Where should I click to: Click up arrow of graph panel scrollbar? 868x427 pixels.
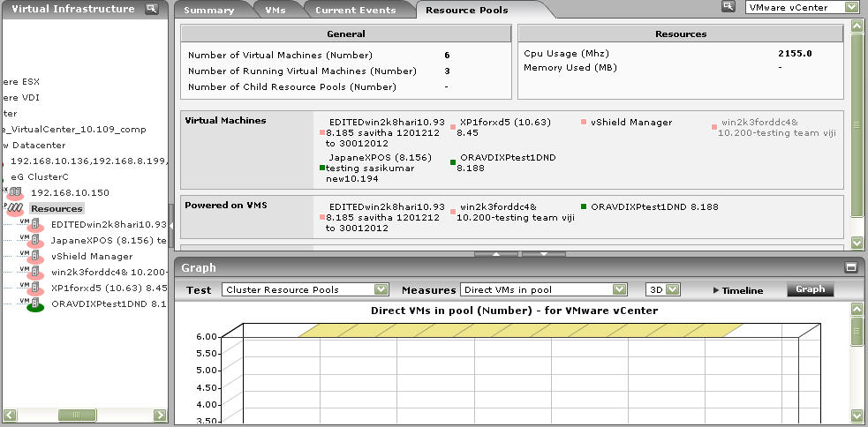(857, 310)
